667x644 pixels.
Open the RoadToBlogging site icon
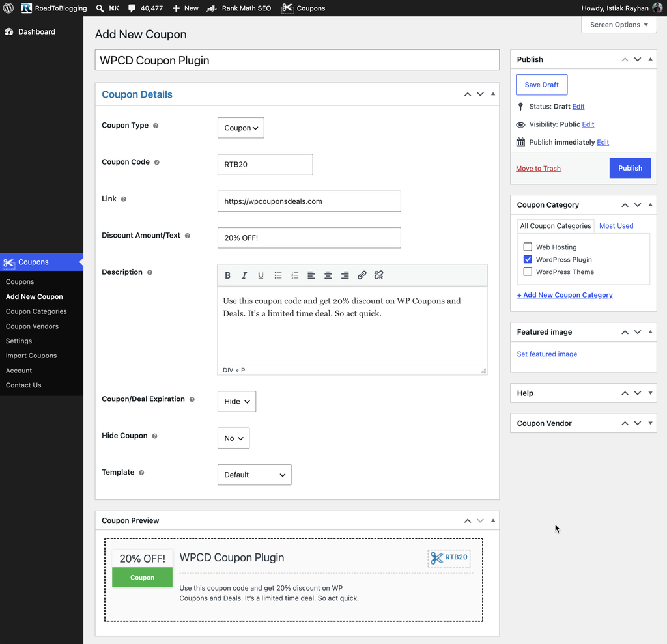[26, 8]
